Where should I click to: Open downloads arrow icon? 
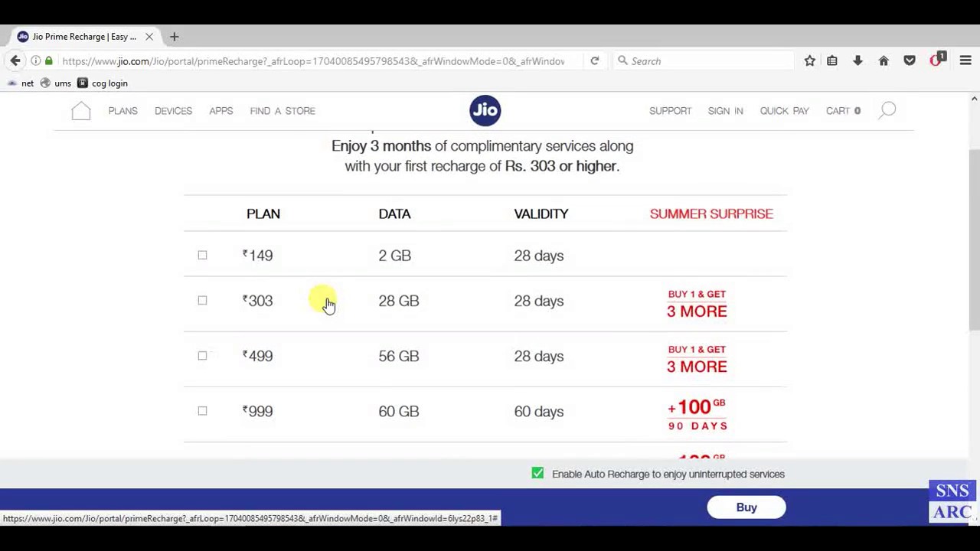(857, 60)
